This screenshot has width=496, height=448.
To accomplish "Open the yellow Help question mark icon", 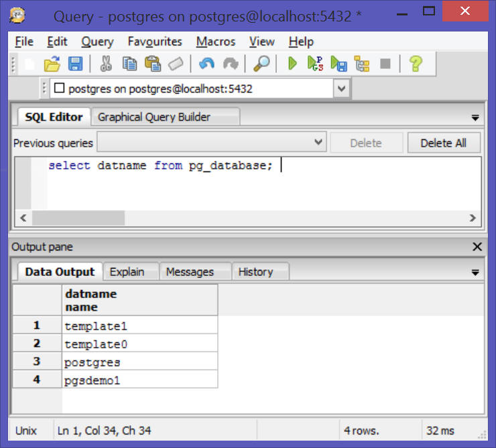I will pyautogui.click(x=416, y=64).
